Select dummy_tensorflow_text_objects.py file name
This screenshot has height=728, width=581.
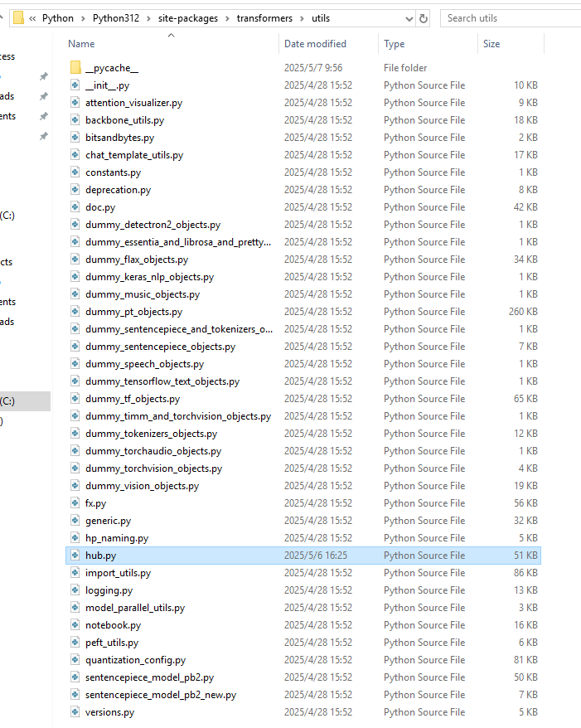pyautogui.click(x=162, y=381)
